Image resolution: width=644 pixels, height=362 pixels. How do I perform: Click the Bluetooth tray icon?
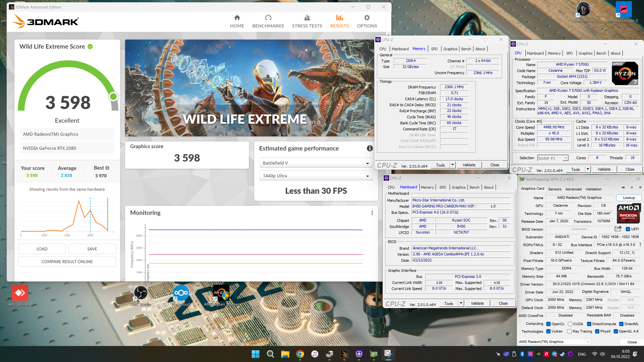(x=522, y=354)
